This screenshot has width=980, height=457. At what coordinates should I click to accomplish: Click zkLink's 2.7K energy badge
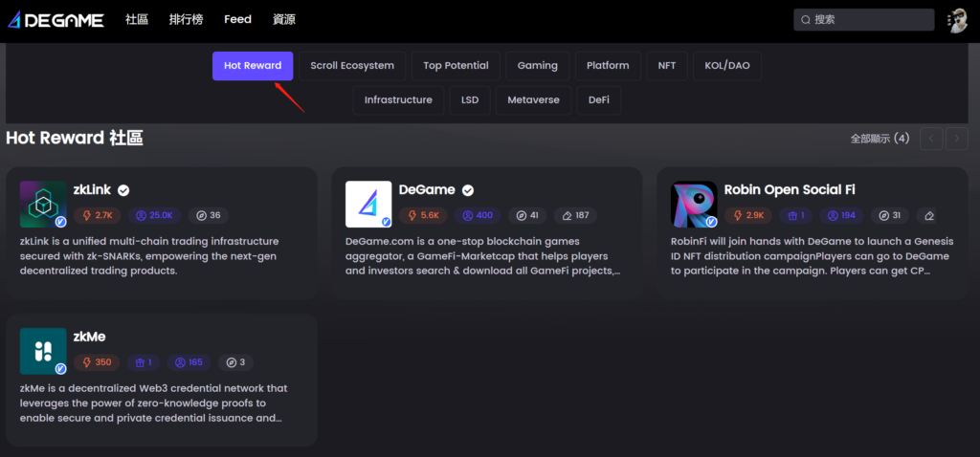(x=99, y=215)
